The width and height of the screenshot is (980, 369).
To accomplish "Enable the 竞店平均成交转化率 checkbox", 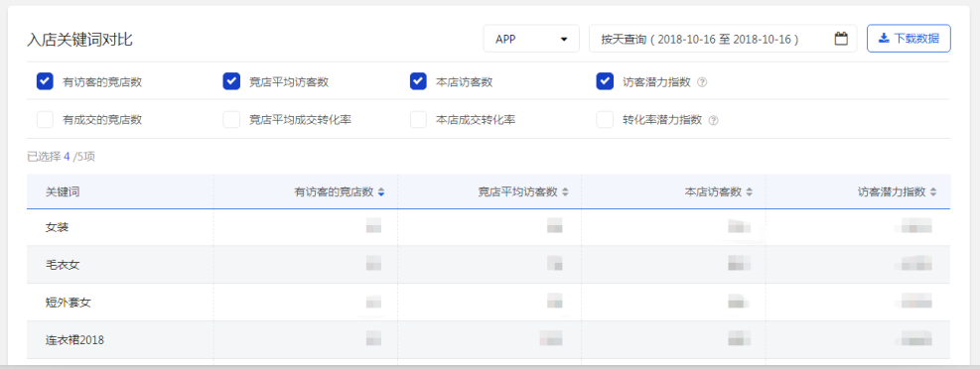I will (231, 119).
